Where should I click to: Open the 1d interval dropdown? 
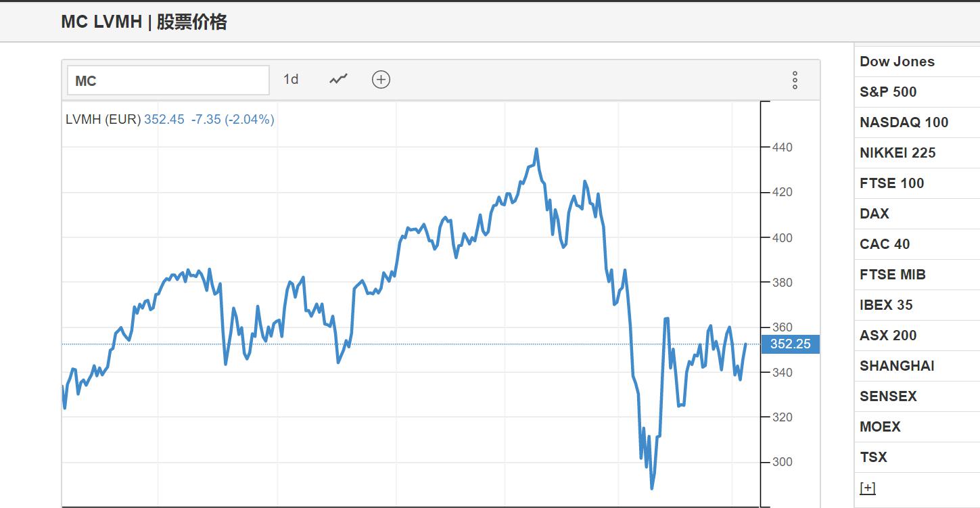click(291, 80)
